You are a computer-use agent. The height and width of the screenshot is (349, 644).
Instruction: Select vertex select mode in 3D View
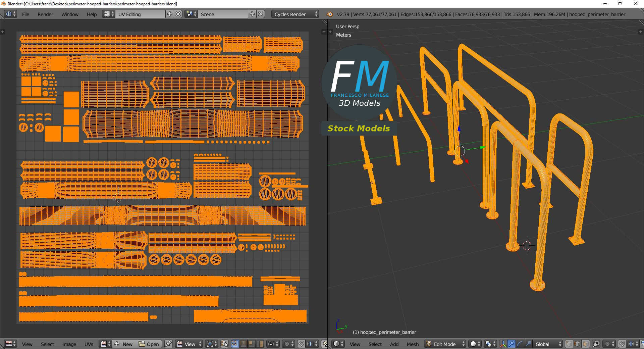pyautogui.click(x=569, y=344)
